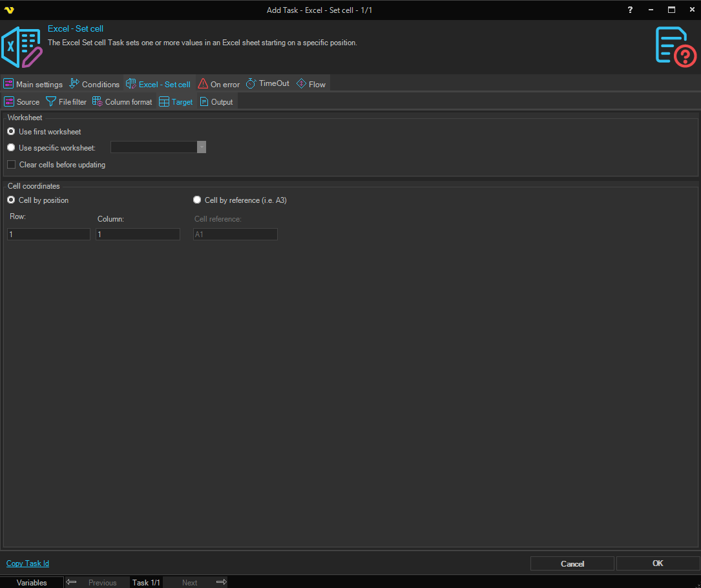Click the On error warning icon
This screenshot has height=588, width=701.
coord(203,84)
